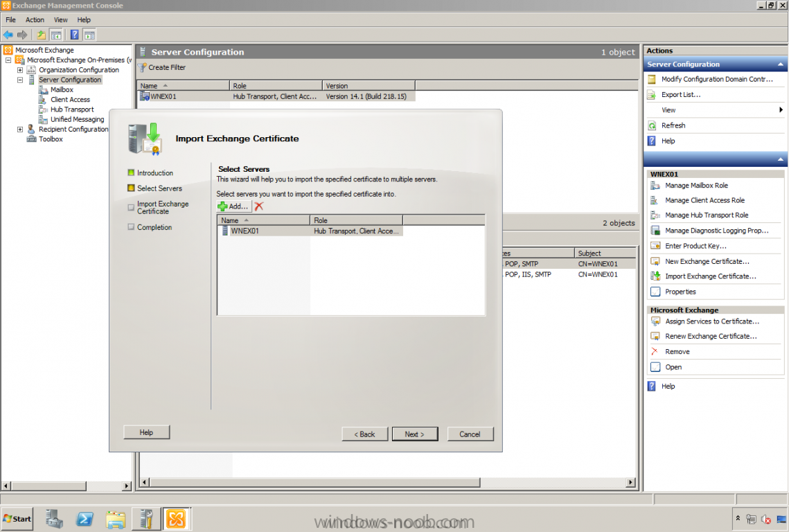Image resolution: width=789 pixels, height=532 pixels.
Task: Click the New Exchange Certificate icon
Action: 655,262
